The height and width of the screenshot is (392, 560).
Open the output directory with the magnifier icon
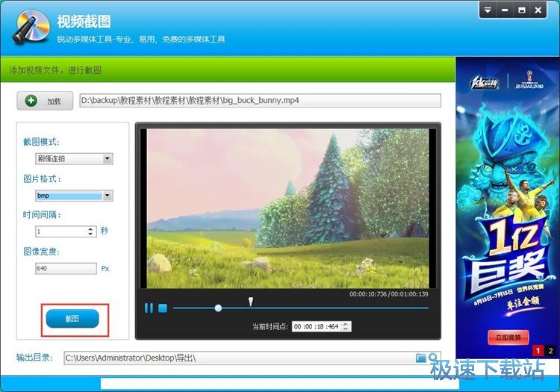click(x=433, y=358)
